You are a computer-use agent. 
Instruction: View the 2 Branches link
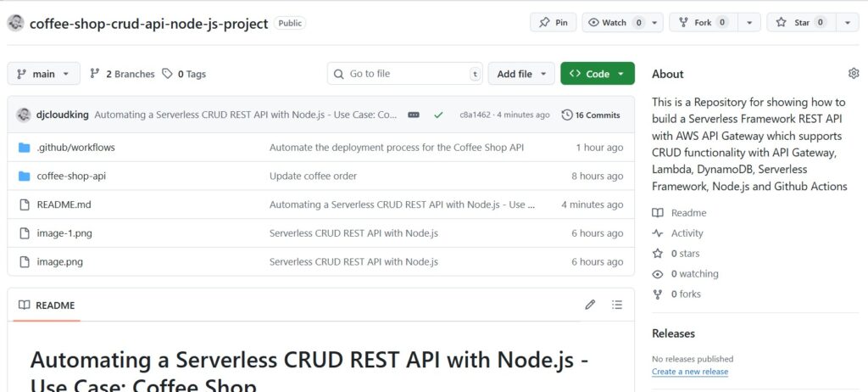click(122, 74)
